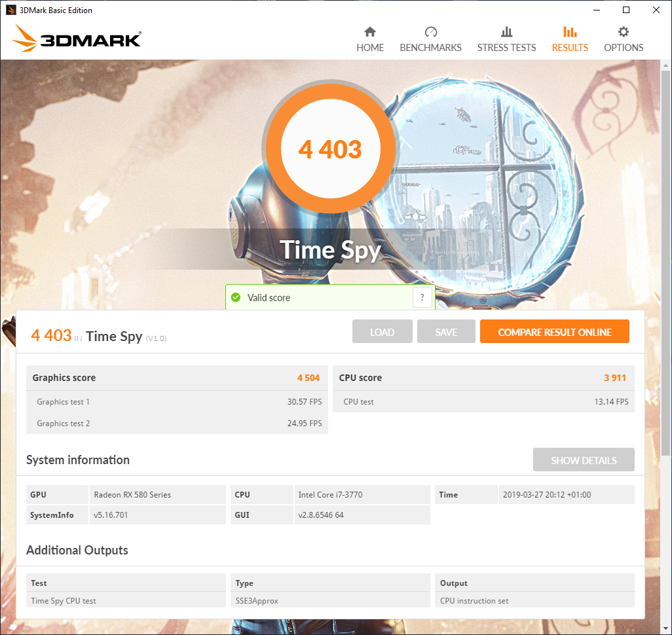
Task: Click Graphics test 1 row
Action: point(177,402)
